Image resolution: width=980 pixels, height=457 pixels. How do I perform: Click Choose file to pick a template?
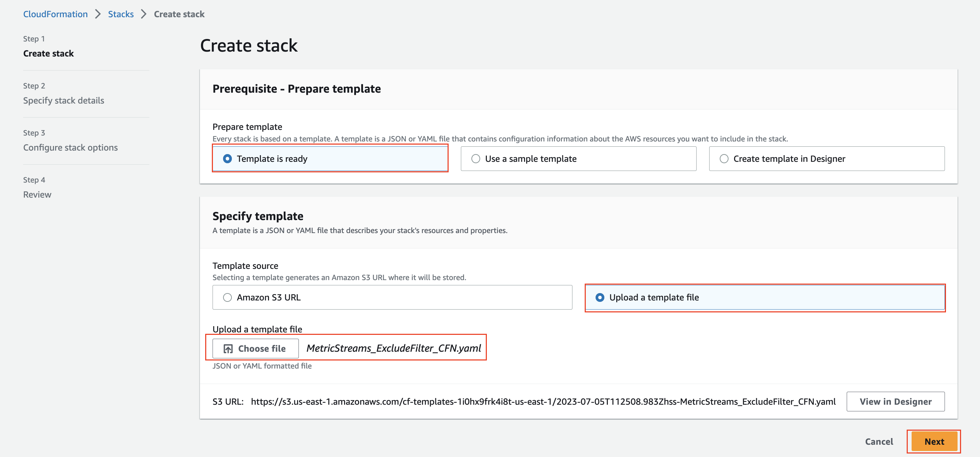255,348
